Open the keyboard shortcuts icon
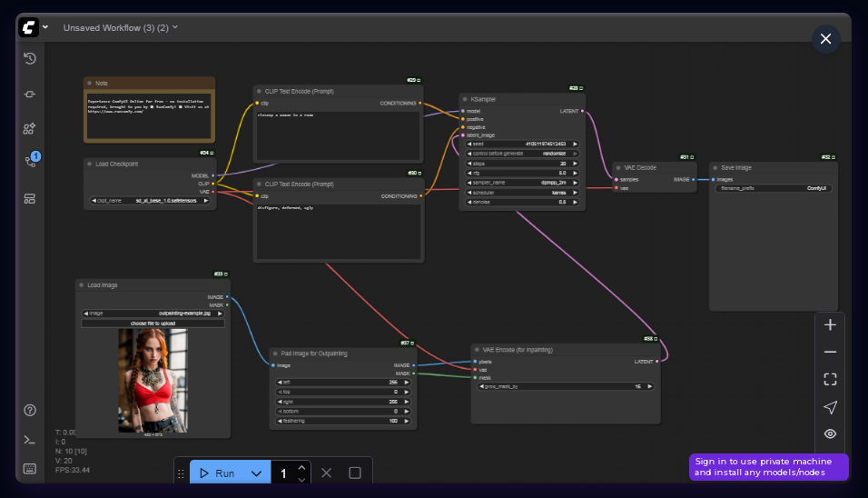Viewport: 868px width, 498px height. click(x=30, y=469)
